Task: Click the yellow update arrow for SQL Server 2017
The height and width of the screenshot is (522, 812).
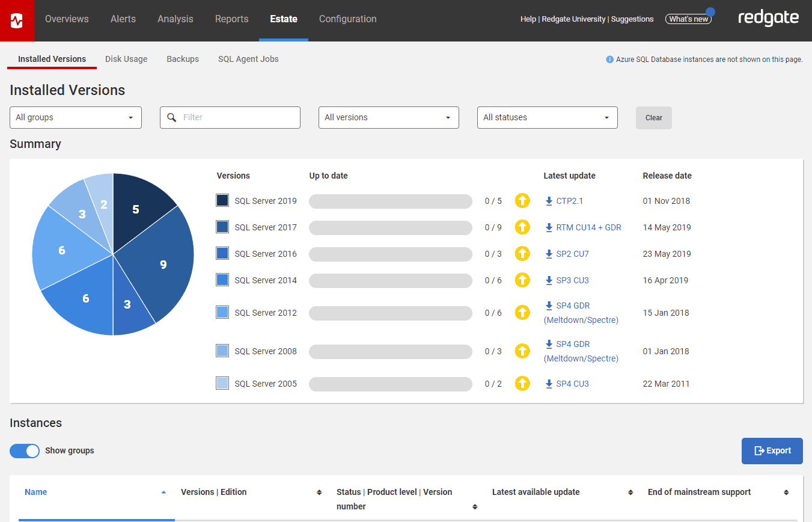Action: tap(522, 227)
